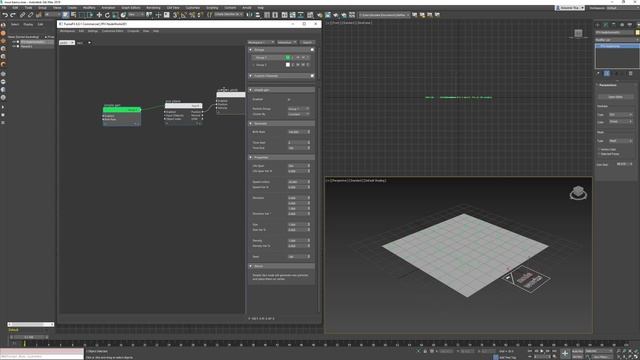Image resolution: width=640 pixels, height=360 pixels.
Task: Go to start of the animation
Action: (x=530, y=351)
